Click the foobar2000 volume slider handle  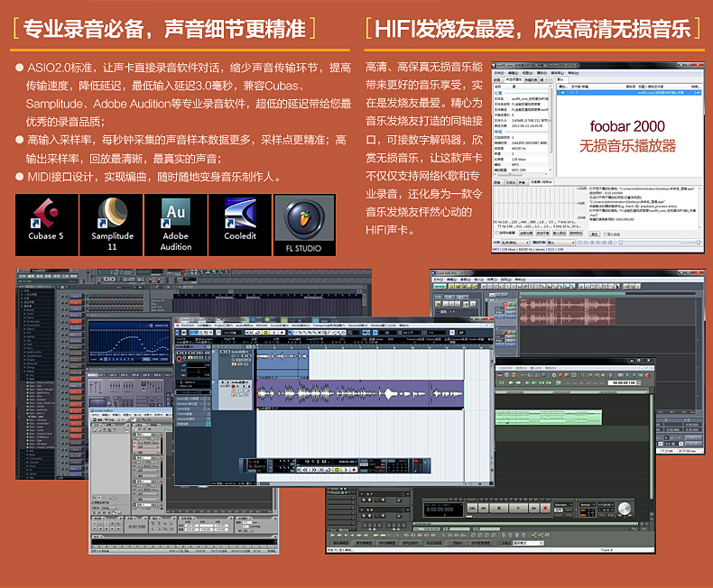coord(699,243)
